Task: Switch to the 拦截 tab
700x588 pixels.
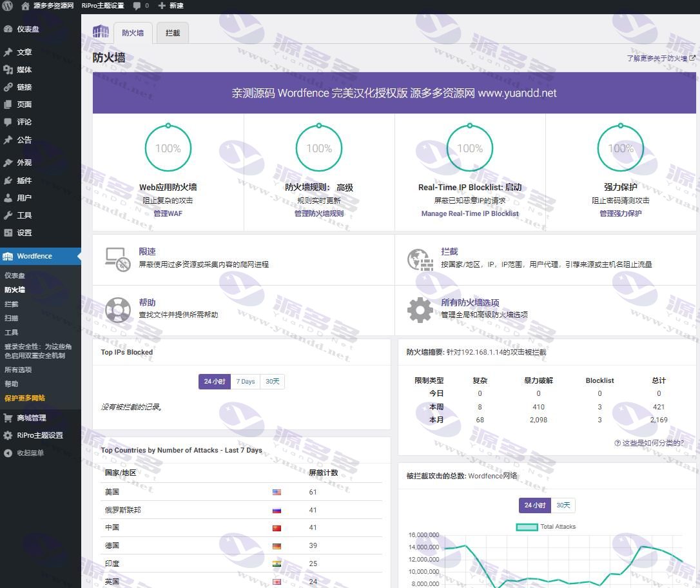Action: 173,33
